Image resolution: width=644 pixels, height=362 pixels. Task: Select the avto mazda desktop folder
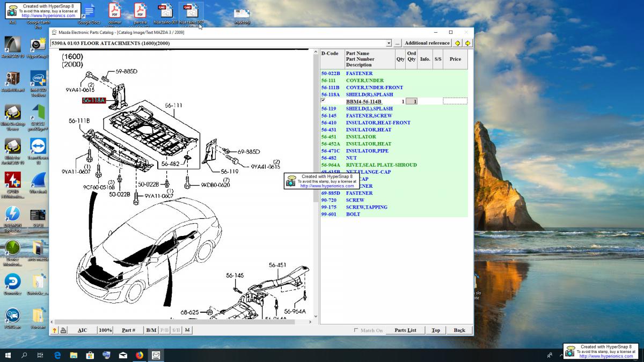tap(38, 251)
